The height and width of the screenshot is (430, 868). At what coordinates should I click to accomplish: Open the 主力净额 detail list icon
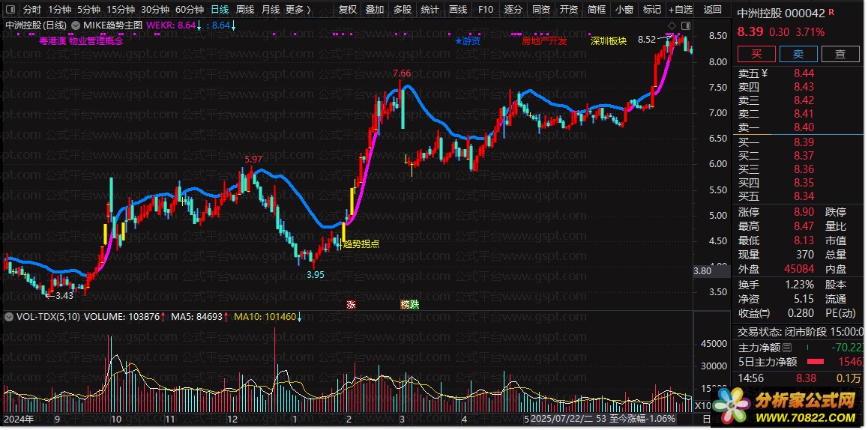pos(787,348)
